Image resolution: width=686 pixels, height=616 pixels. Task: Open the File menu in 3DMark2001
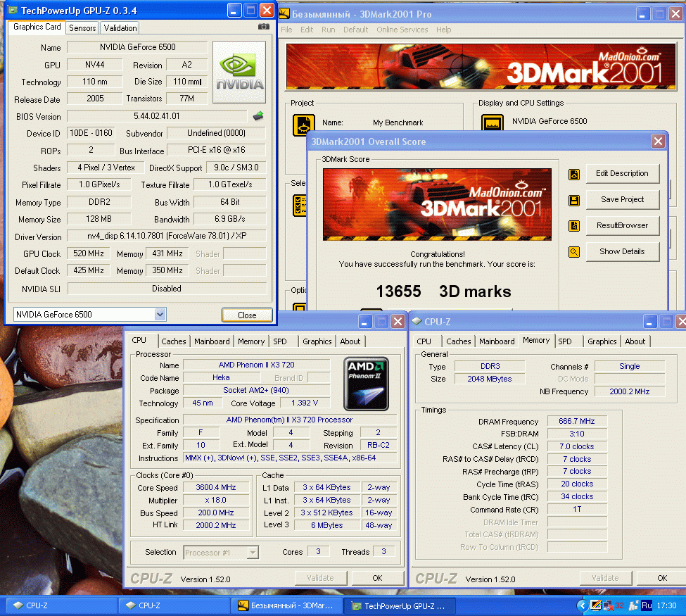pos(286,30)
